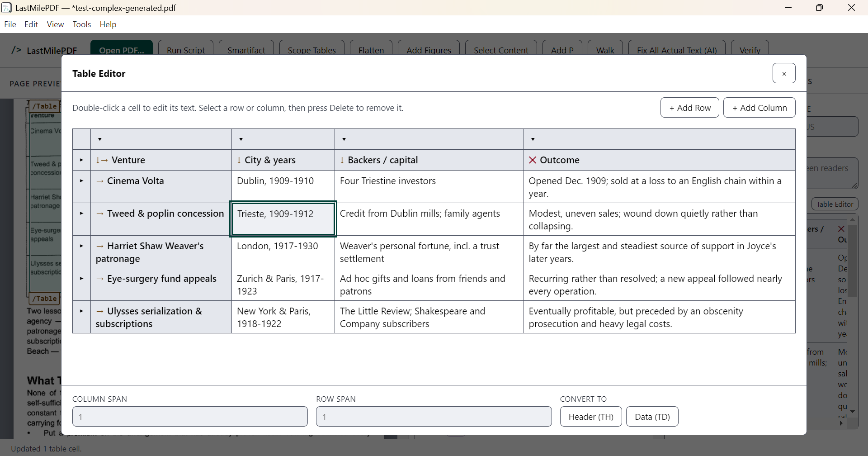Select the Eye-surgery fund appeals row arrow
The image size is (868, 456).
tap(81, 279)
